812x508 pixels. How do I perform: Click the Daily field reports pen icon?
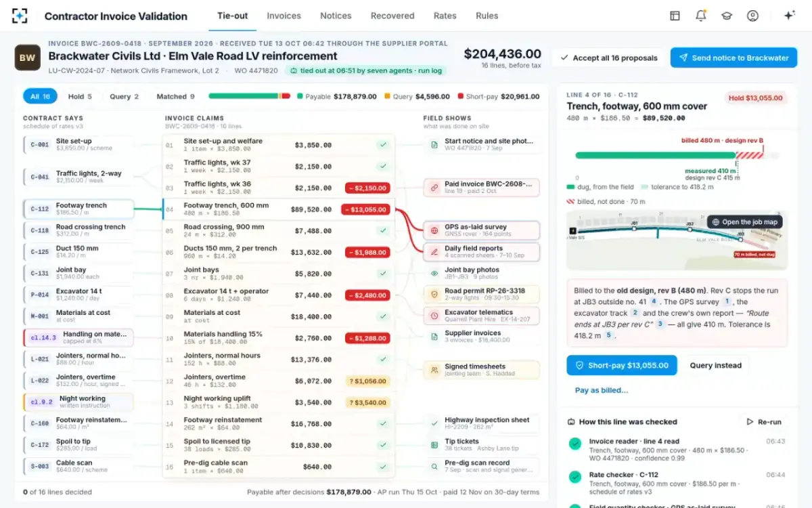pyautogui.click(x=434, y=252)
